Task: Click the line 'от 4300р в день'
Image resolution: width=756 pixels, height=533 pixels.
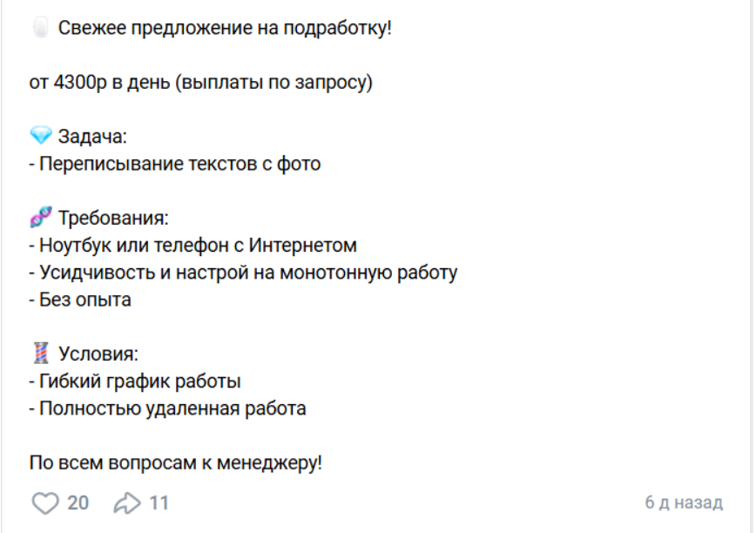Action: click(x=200, y=83)
